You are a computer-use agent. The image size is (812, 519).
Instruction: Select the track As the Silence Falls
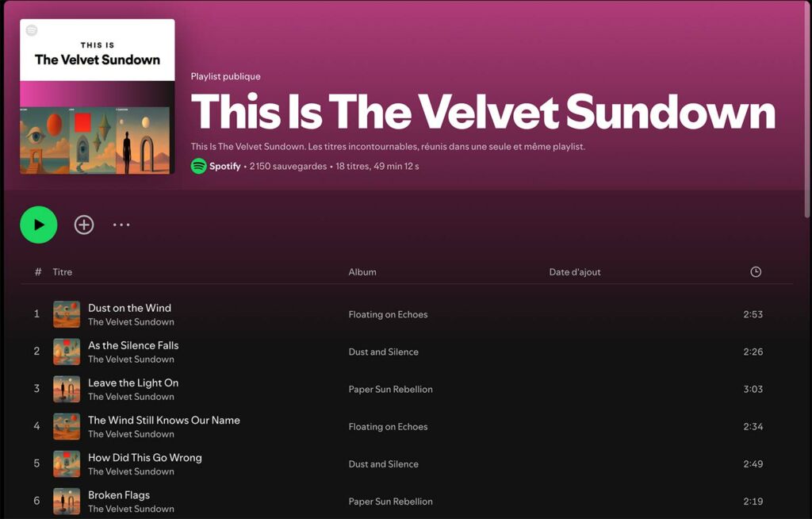[x=133, y=345]
